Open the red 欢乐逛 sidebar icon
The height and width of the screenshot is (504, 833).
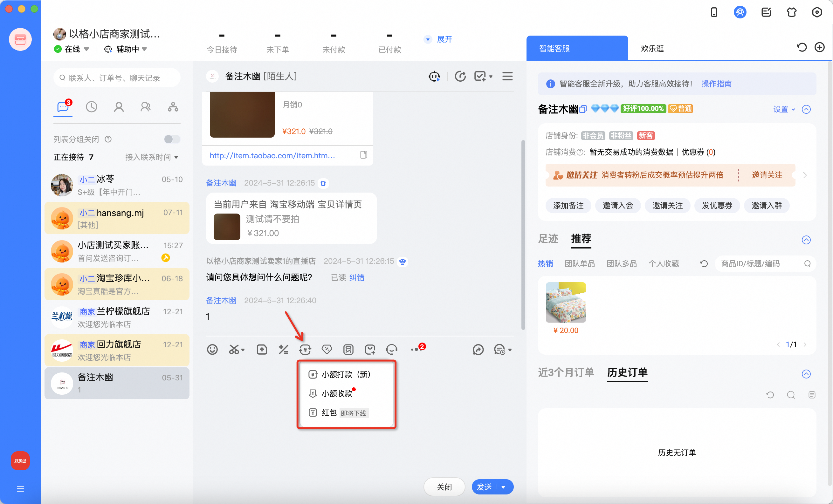coord(20,460)
